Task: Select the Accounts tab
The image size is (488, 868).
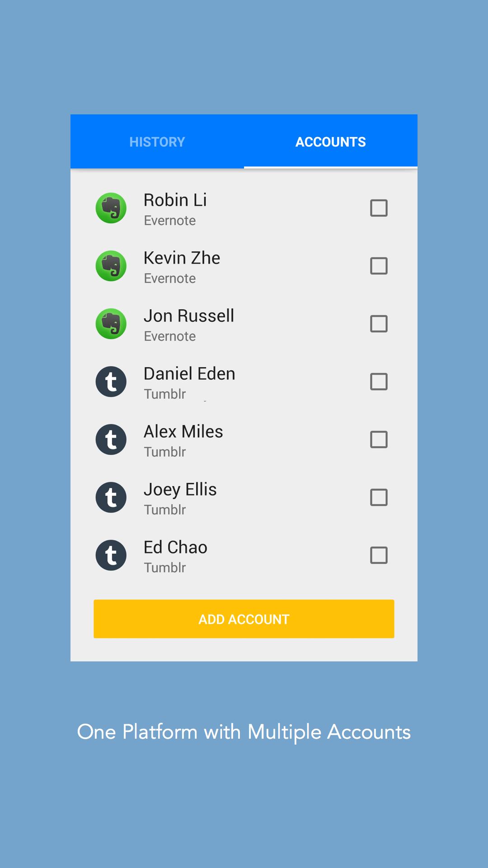Action: tap(331, 142)
